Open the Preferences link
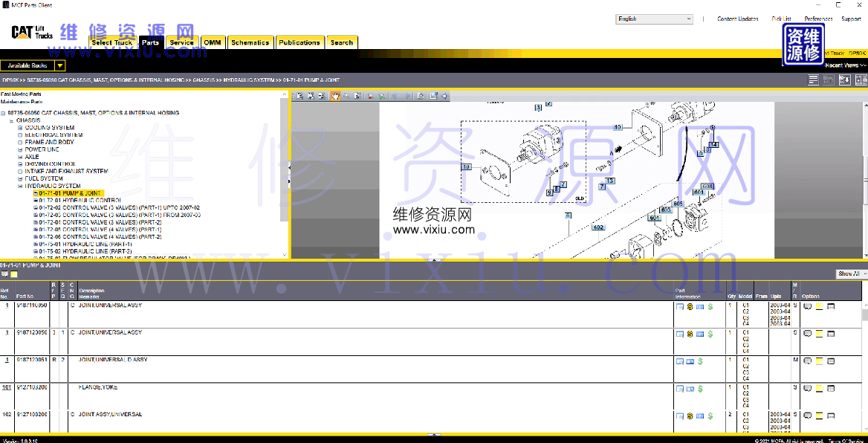This screenshot has height=443, width=868. pyautogui.click(x=818, y=19)
